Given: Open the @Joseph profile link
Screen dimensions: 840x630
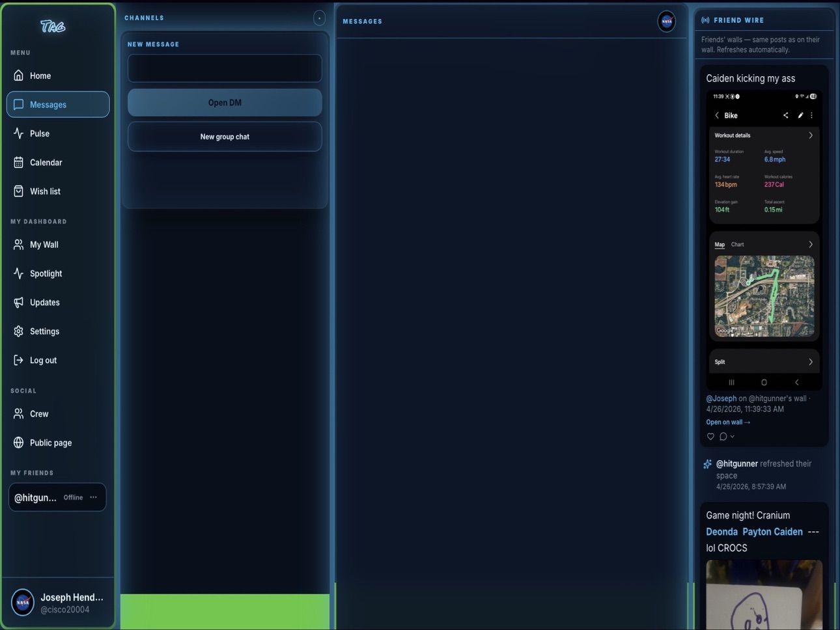Looking at the screenshot, I should pyautogui.click(x=721, y=398).
